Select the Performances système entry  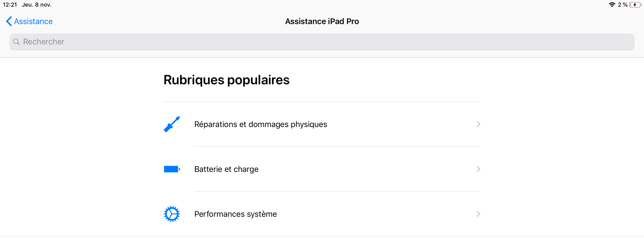[x=235, y=214]
